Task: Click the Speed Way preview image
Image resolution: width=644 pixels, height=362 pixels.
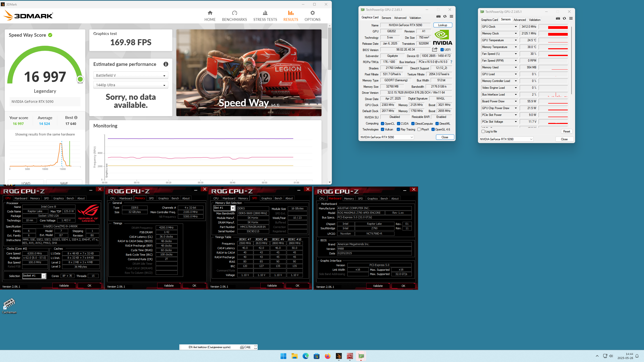Action: (x=249, y=73)
